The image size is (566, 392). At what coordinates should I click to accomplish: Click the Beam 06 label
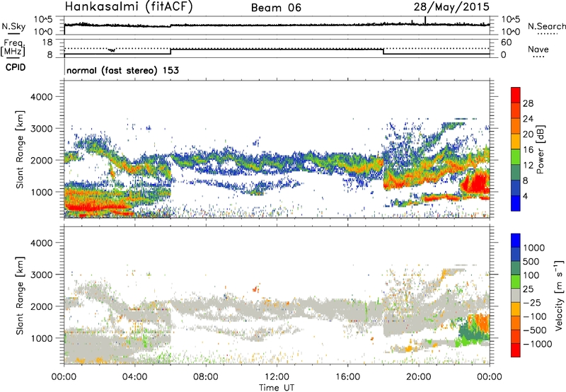tap(276, 8)
